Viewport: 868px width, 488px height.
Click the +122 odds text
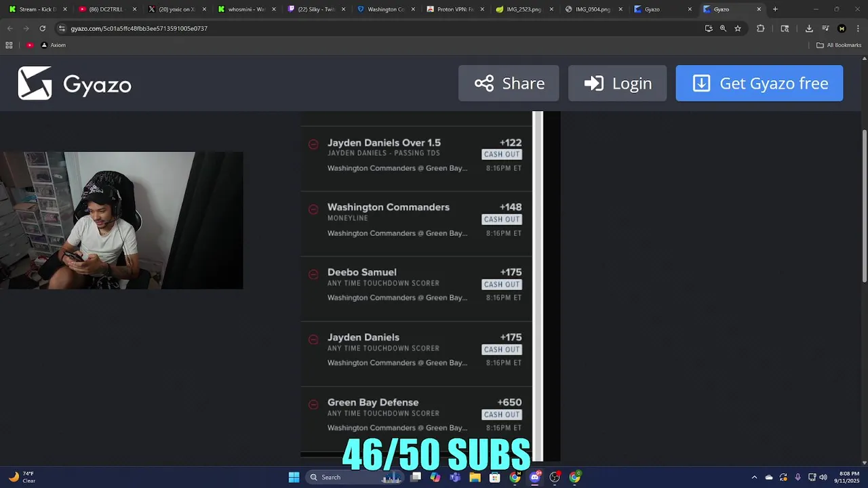511,142
